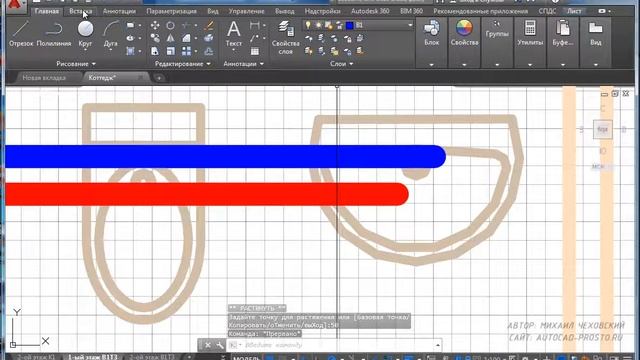Toggle the layer on/off lightbulb
The height and width of the screenshot is (360, 640).
(x=308, y=25)
